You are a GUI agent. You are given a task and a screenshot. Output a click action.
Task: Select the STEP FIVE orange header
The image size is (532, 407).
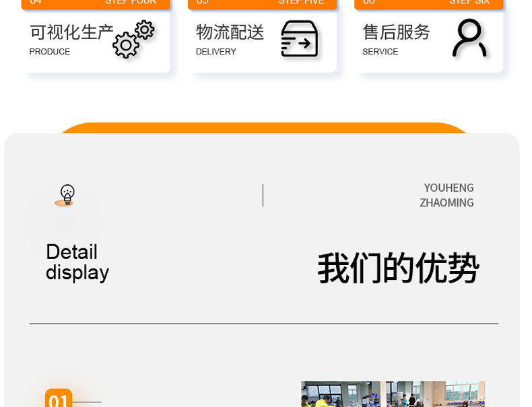(x=262, y=4)
